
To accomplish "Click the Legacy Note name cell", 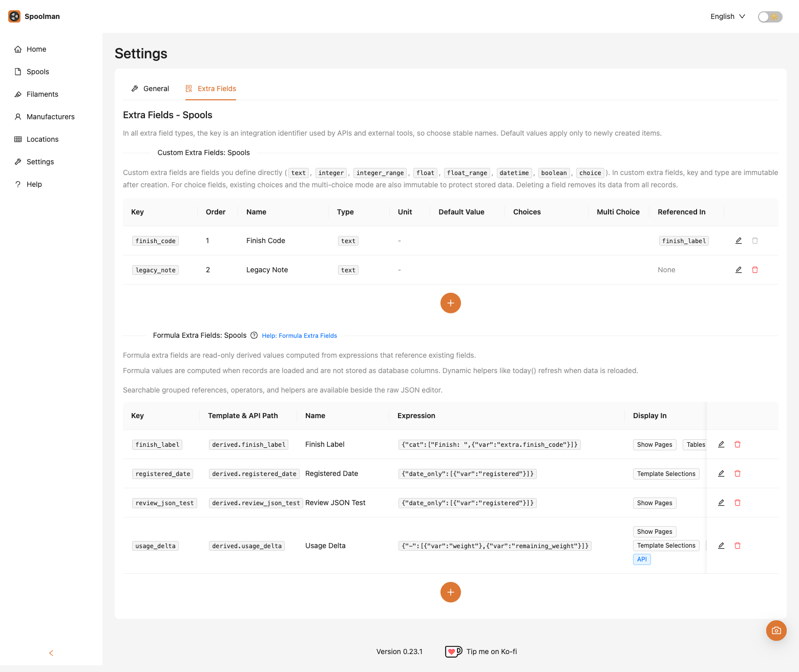I will (267, 270).
